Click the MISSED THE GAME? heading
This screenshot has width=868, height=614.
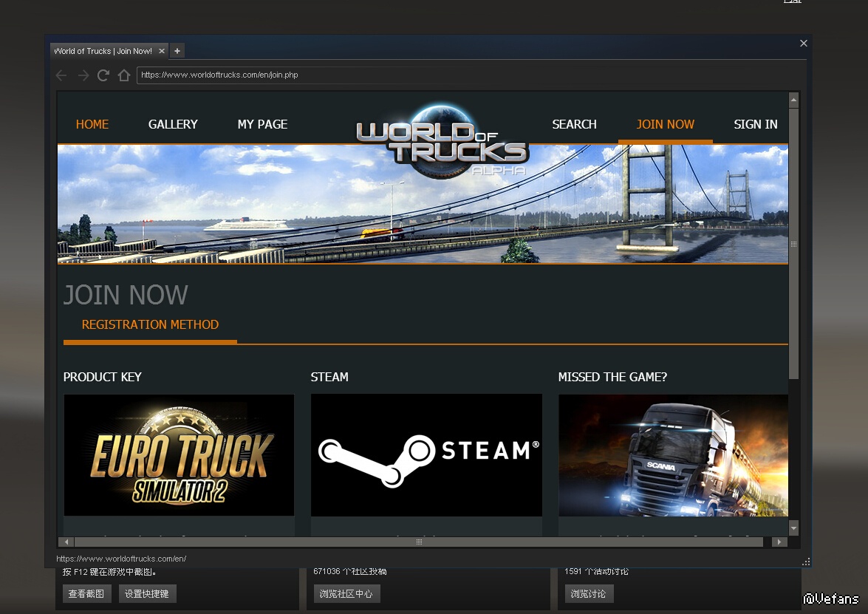coord(613,377)
